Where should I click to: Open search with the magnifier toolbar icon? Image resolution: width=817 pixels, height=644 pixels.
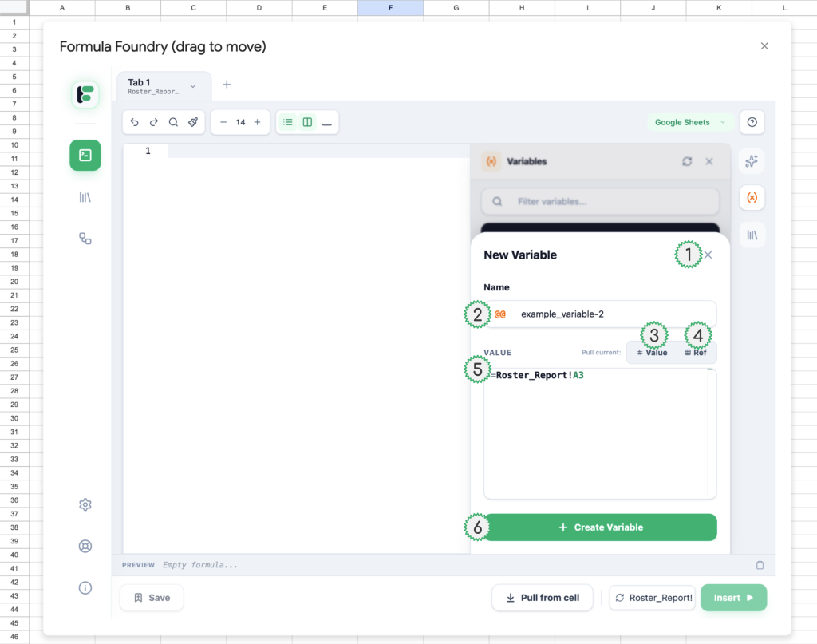tap(173, 122)
